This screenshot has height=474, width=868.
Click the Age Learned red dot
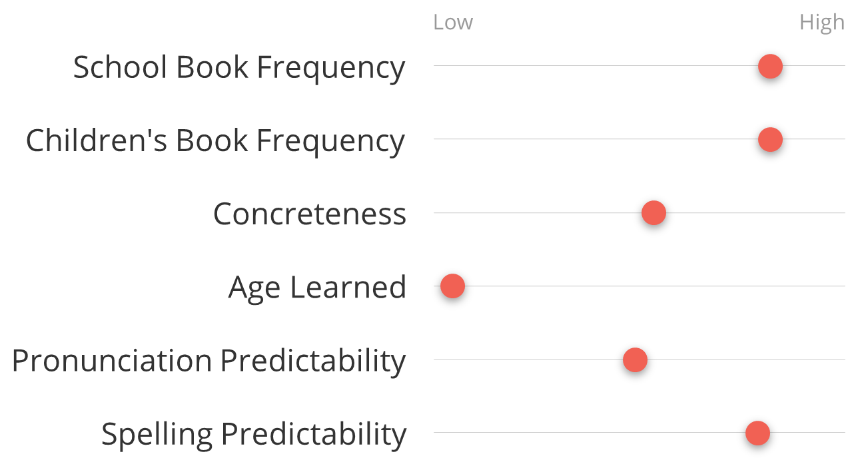coord(452,286)
